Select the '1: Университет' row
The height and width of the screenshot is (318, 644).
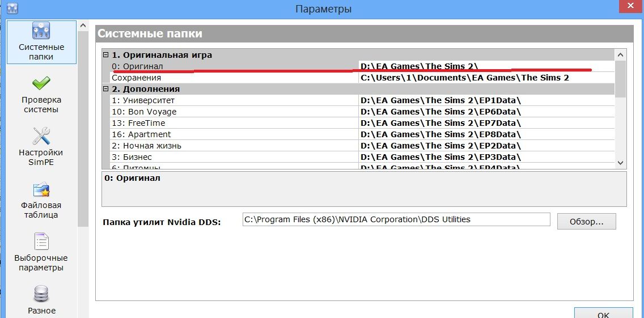pos(362,100)
